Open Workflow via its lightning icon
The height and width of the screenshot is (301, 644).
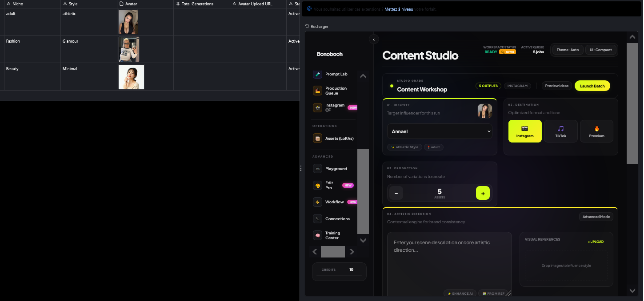pyautogui.click(x=317, y=202)
